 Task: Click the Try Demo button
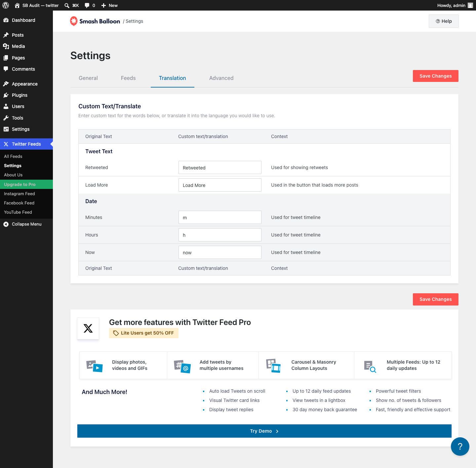(x=264, y=431)
